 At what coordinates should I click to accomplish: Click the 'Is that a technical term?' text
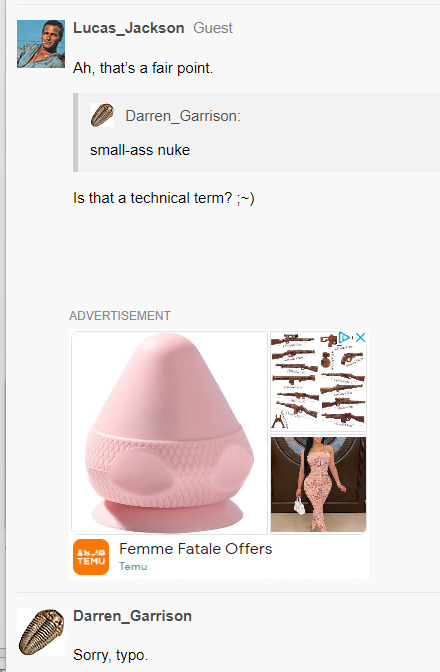click(x=152, y=198)
